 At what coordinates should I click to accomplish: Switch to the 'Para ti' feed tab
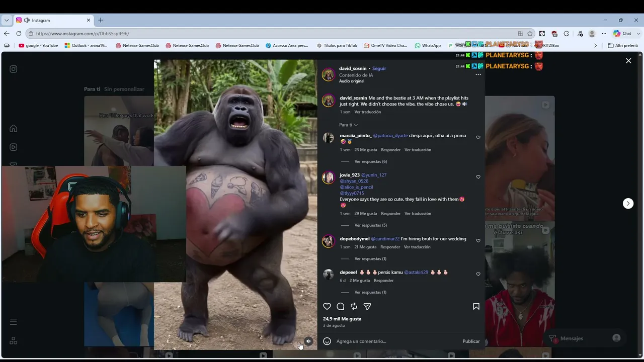[92, 89]
